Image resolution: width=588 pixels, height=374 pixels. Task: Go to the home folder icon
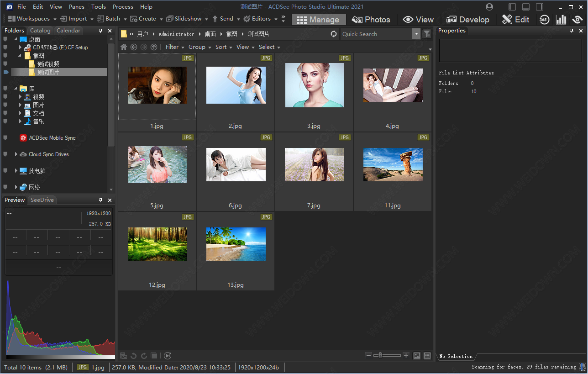[x=124, y=47]
